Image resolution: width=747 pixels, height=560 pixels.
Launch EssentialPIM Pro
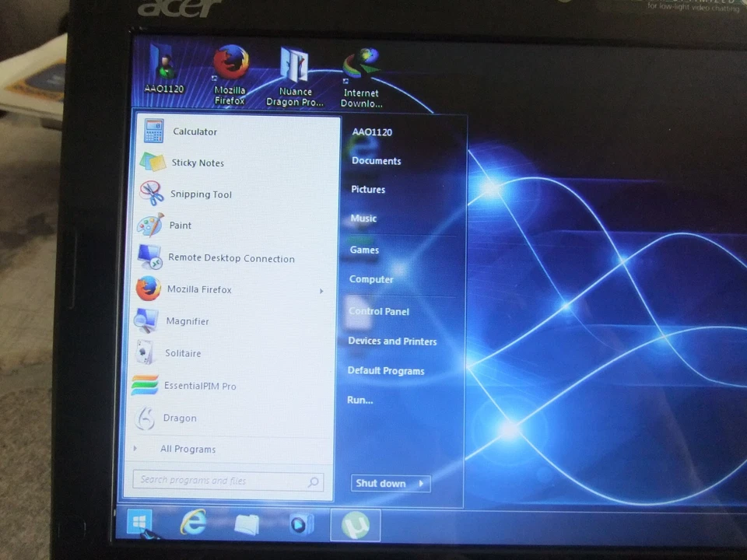200,386
